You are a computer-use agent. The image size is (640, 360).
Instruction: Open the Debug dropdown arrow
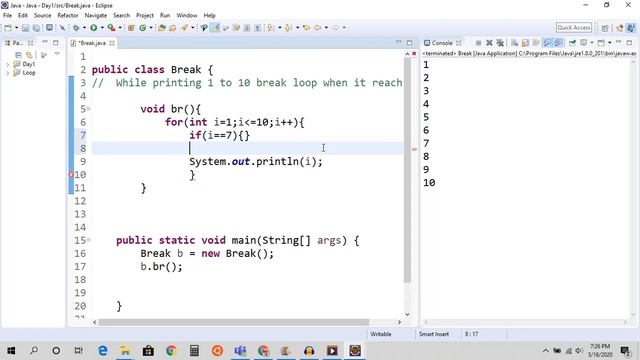84,28
